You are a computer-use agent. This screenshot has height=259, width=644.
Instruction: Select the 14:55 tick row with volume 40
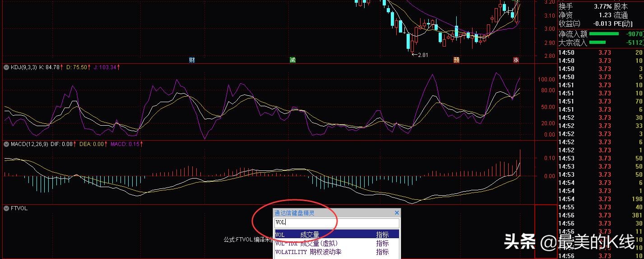[x=601, y=207]
